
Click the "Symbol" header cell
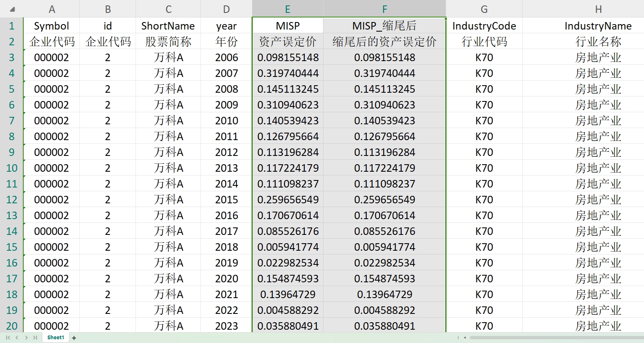pos(52,26)
